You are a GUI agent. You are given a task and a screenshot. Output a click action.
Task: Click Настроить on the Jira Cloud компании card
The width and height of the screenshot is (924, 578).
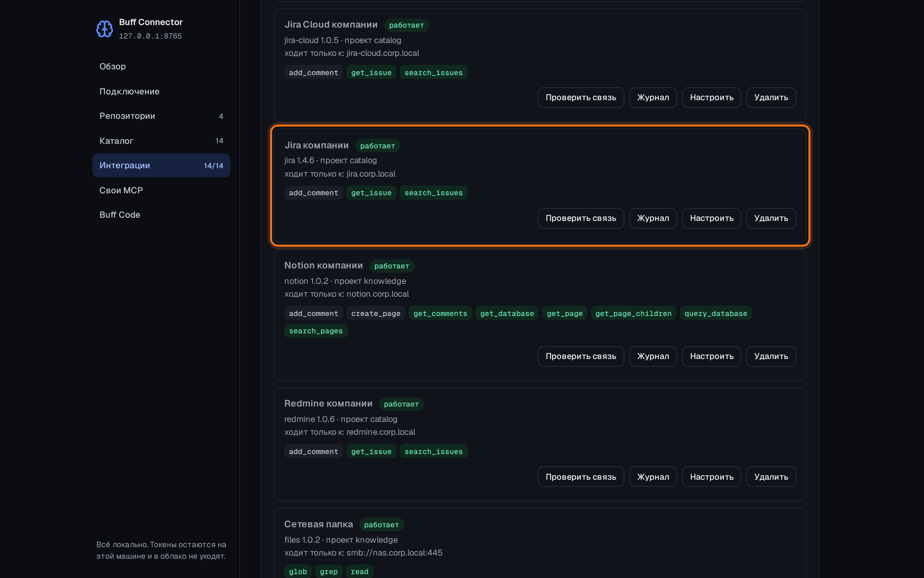click(711, 98)
